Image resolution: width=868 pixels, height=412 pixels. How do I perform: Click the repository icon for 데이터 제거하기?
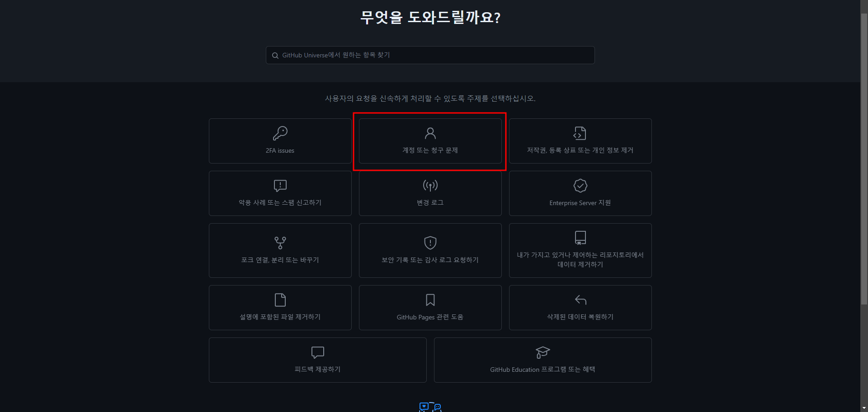(x=580, y=238)
